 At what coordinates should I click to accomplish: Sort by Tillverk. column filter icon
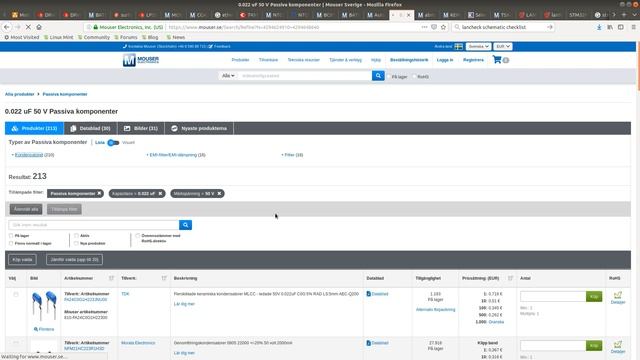(164, 278)
